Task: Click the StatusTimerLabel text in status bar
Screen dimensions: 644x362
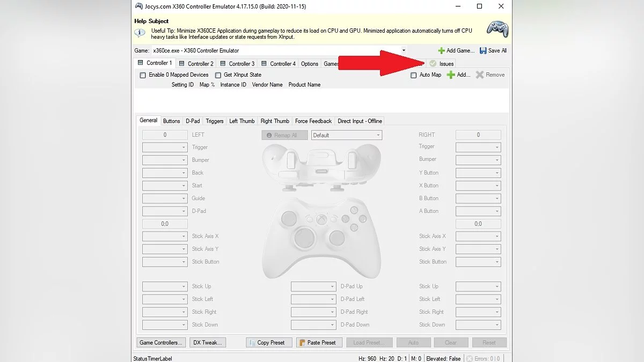Action: click(x=153, y=359)
